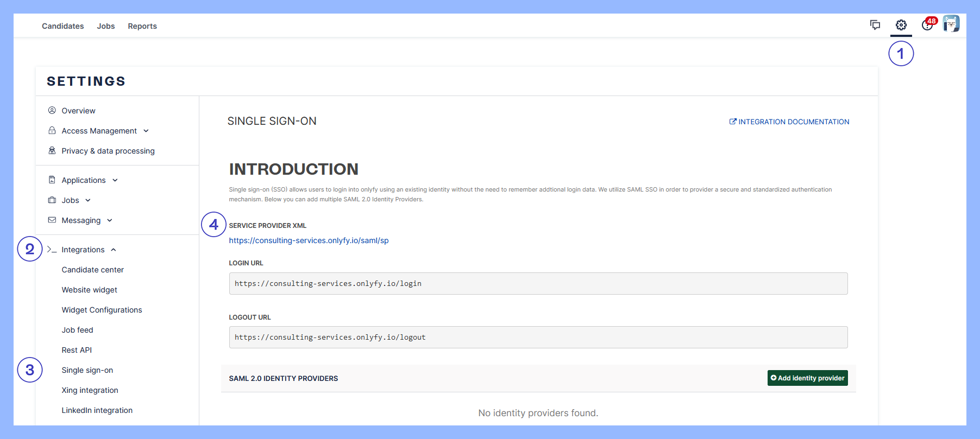This screenshot has width=980, height=439.
Task: Expand the Jobs settings section in sidebar
Action: (76, 200)
